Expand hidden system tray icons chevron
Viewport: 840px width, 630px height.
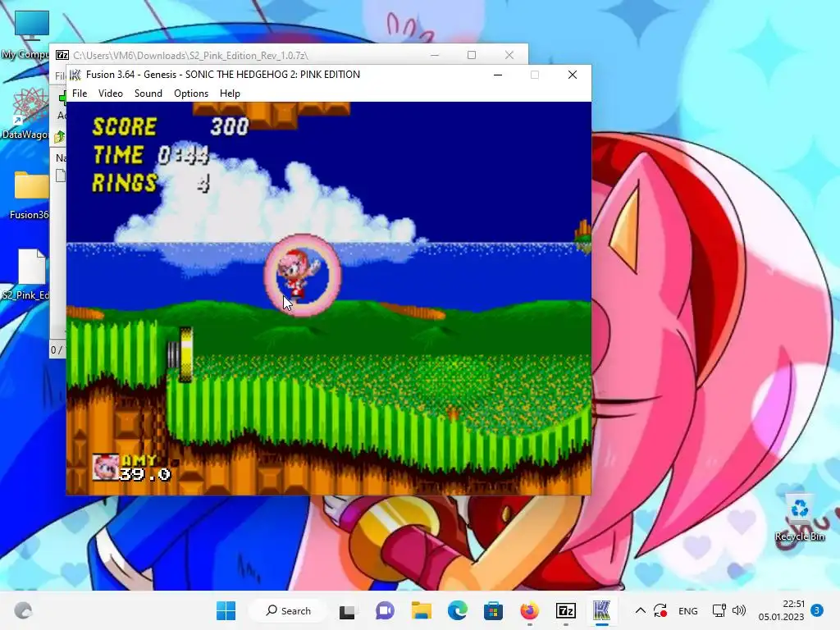click(x=640, y=610)
